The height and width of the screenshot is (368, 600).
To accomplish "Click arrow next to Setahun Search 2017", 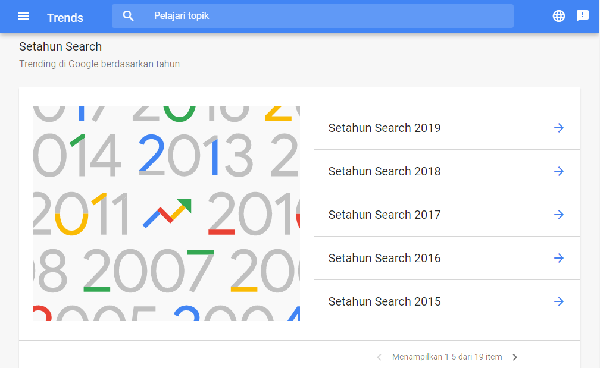I will 559,215.
